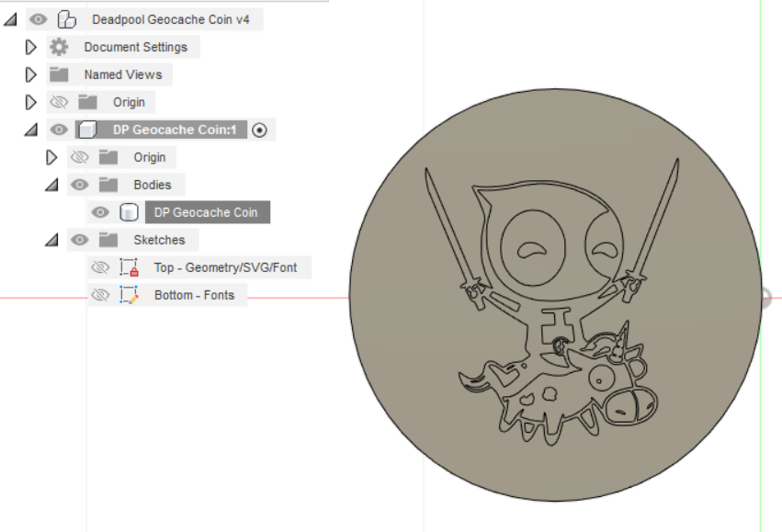Viewport: 782px width, 532px height.
Task: Show the top-level Origin with its eye toggle
Action: tap(59, 102)
